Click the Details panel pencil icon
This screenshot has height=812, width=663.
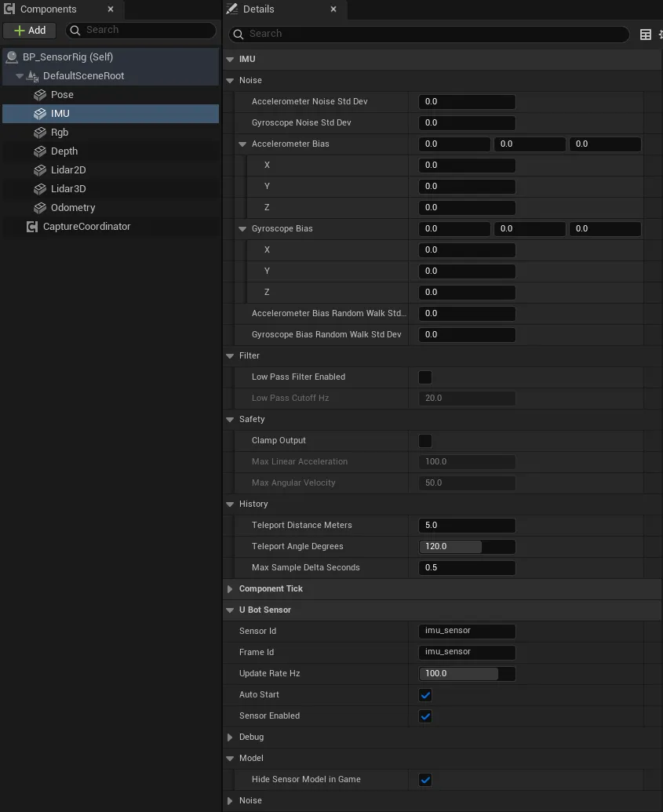(x=232, y=9)
